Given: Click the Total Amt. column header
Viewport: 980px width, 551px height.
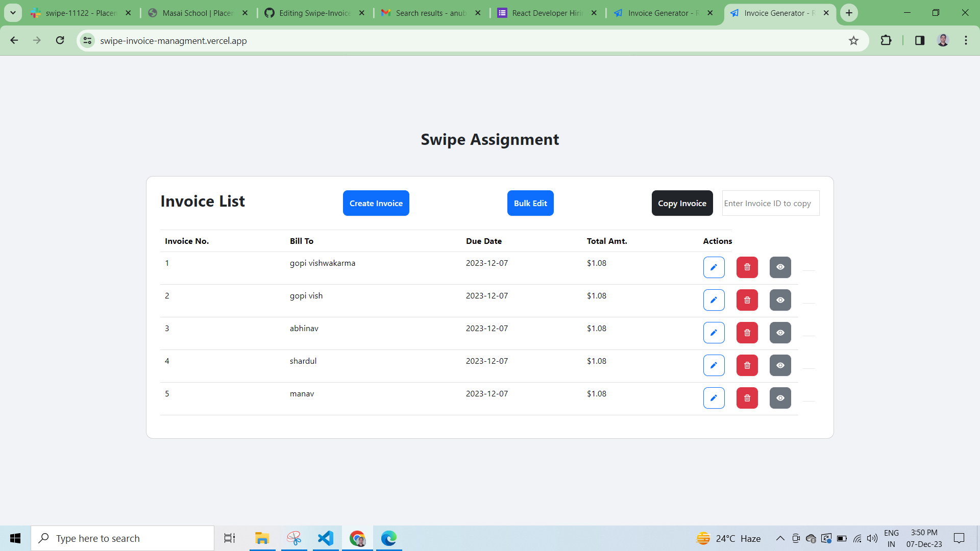Looking at the screenshot, I should (x=607, y=241).
